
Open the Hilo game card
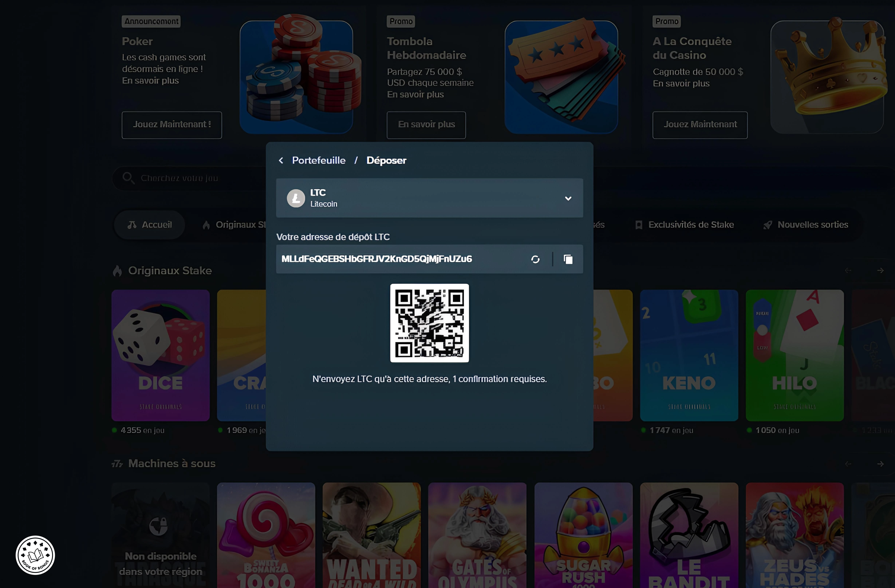point(795,355)
